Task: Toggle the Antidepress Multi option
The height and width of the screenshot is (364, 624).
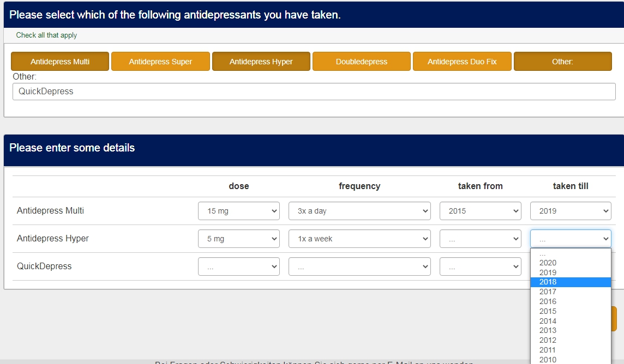Action: (x=60, y=62)
